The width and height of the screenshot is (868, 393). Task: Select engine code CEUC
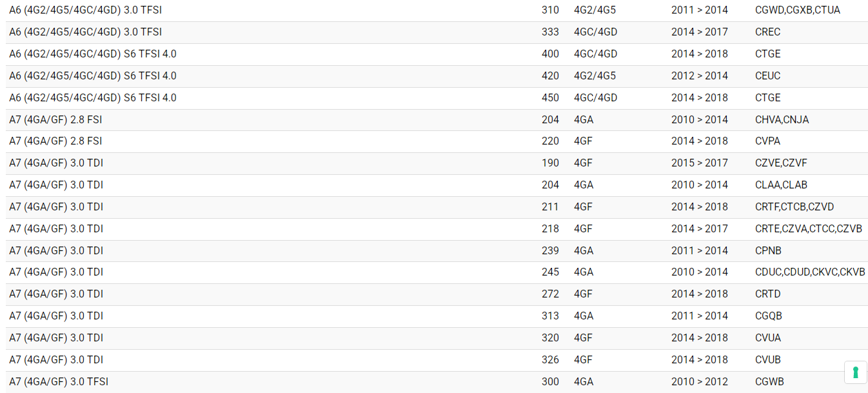click(767, 76)
